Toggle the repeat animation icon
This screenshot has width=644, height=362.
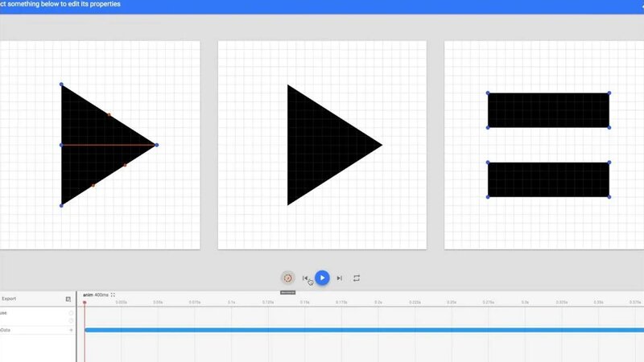(x=357, y=278)
